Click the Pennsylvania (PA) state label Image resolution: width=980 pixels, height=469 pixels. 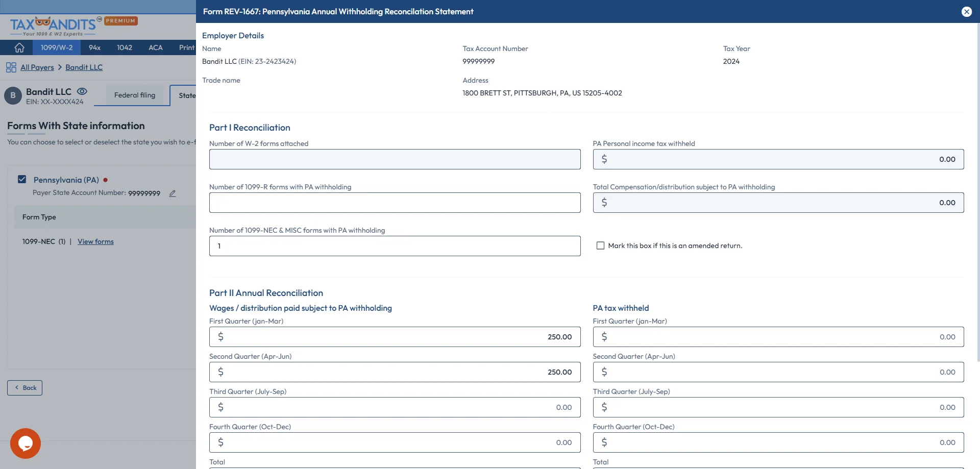[x=66, y=180]
